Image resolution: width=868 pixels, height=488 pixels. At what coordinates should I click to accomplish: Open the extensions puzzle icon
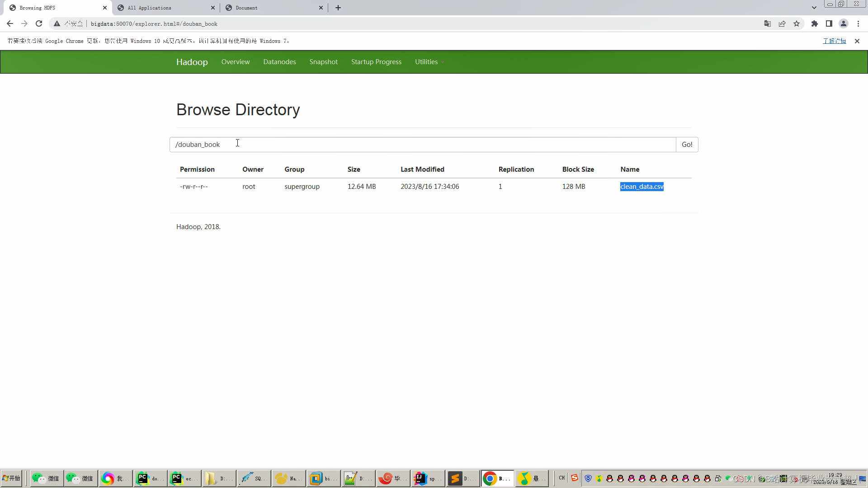(814, 23)
